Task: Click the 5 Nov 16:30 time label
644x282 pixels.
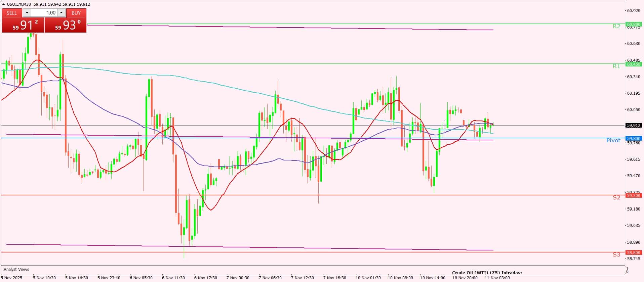Action: tap(77, 278)
